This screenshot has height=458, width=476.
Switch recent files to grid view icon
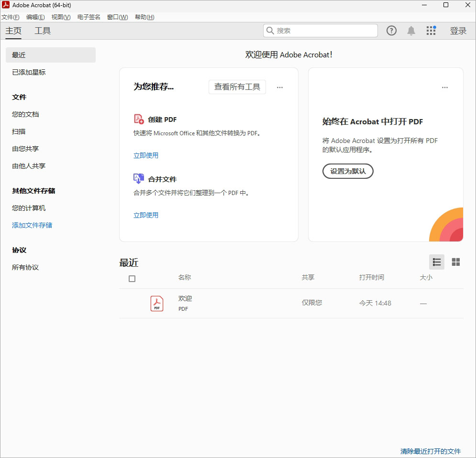(455, 262)
